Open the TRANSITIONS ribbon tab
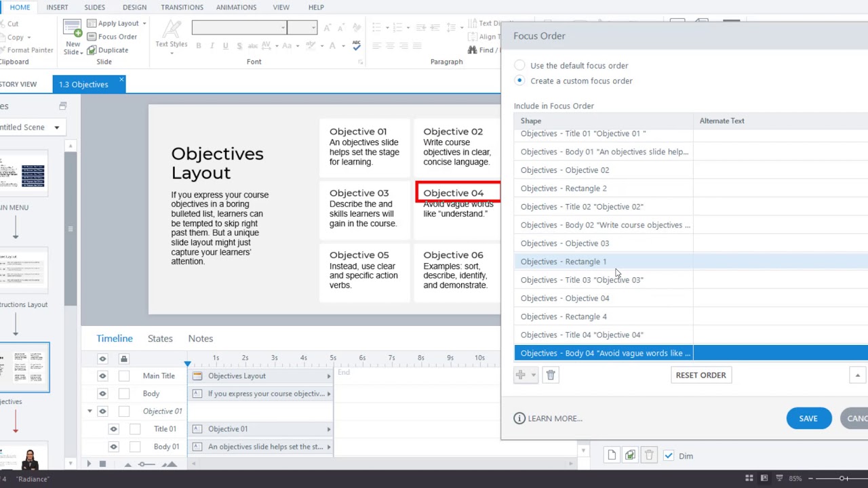 182,7
